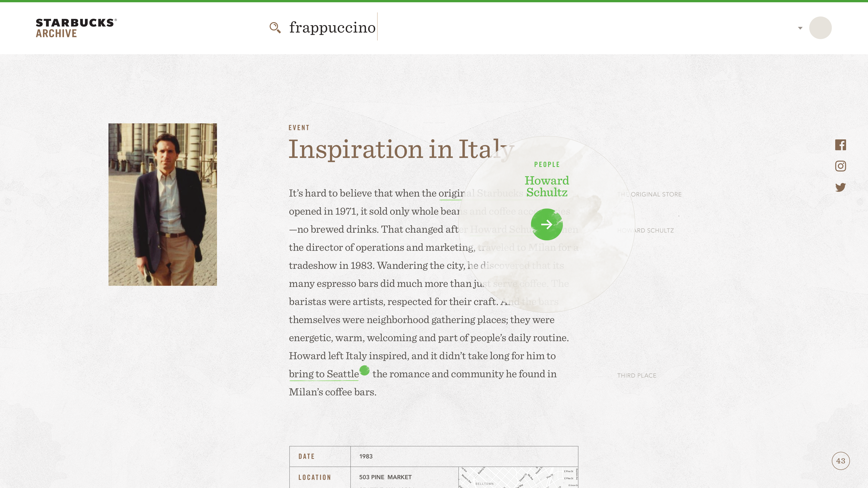This screenshot has height=488, width=868.
Task: Open the Belltown map thumbnail
Action: [x=518, y=477]
